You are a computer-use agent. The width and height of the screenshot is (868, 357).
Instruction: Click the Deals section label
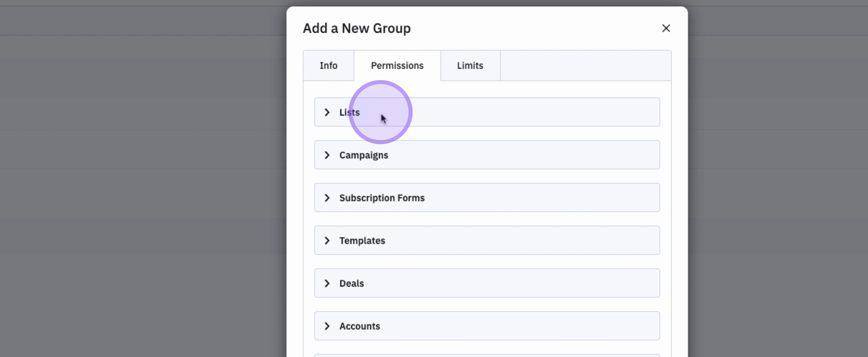point(351,284)
